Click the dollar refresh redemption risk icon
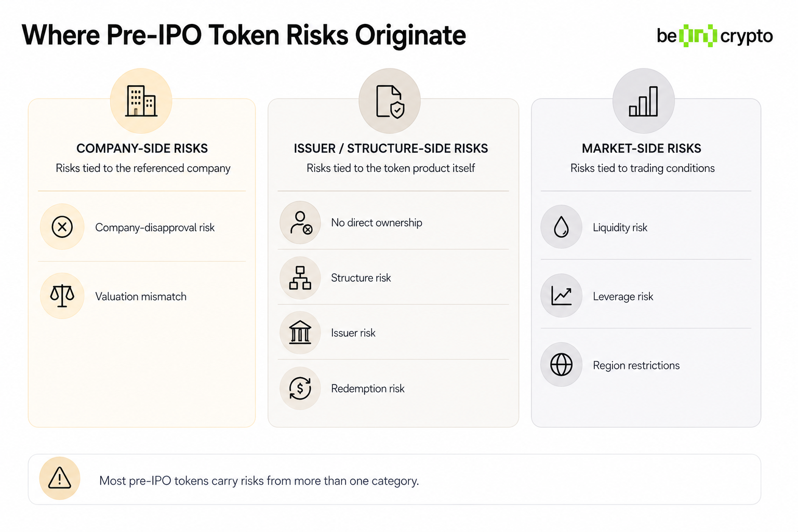 click(300, 388)
